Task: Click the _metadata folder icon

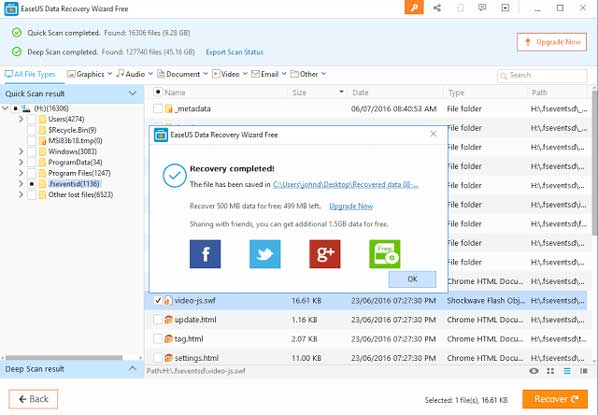Action: coord(169,109)
